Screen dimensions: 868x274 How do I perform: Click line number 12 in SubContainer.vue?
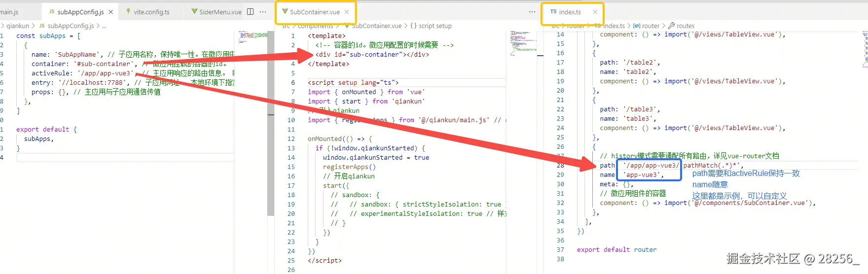[x=291, y=139]
